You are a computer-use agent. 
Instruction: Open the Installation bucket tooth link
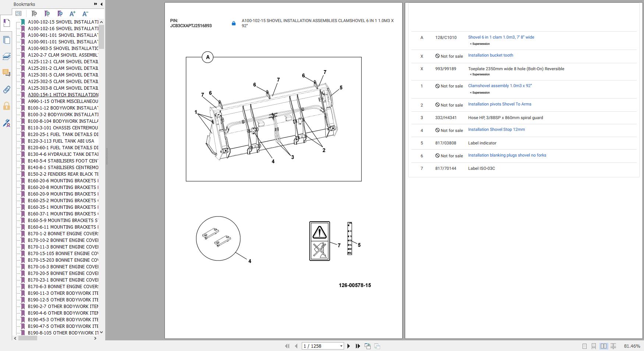pos(490,55)
